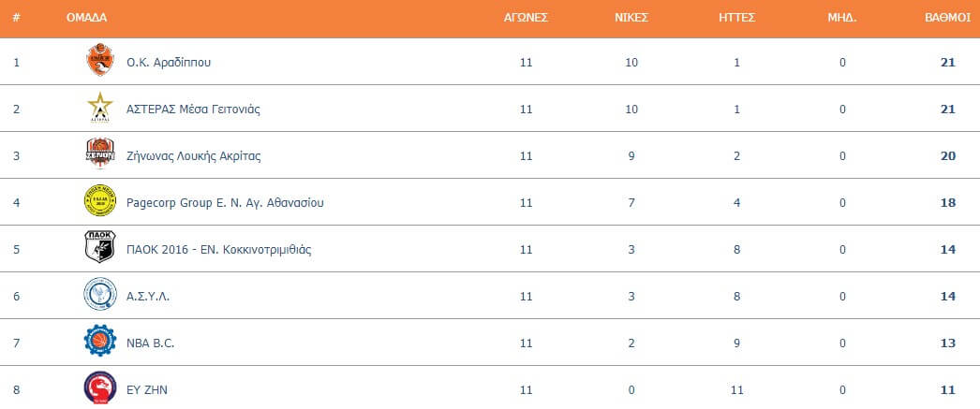This screenshot has height=409, width=980.
Task: Click the Ζήνωνας Λουκής Ακρίτας logo
Action: (x=100, y=154)
